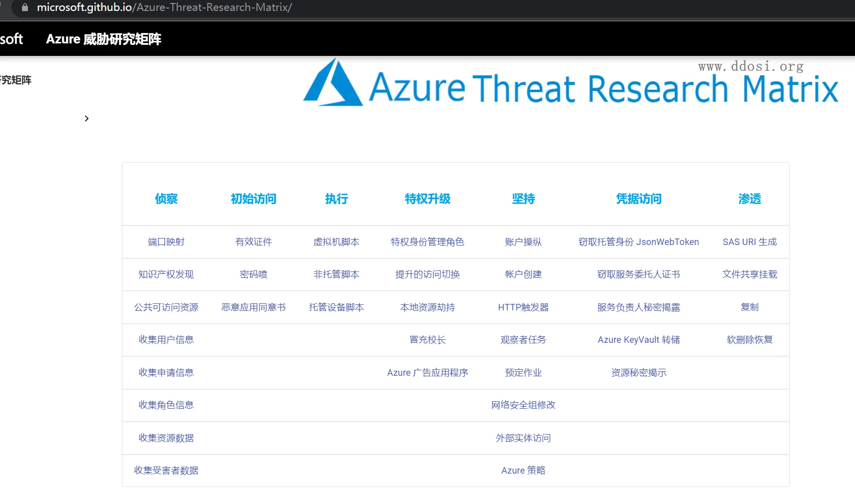Open Azure 广告应用程序 technique

click(427, 373)
